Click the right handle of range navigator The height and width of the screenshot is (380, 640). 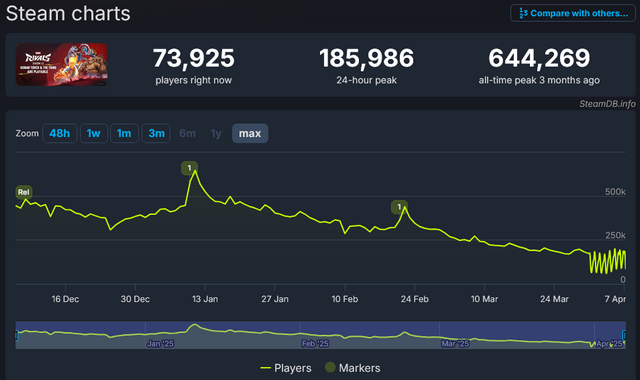624,336
